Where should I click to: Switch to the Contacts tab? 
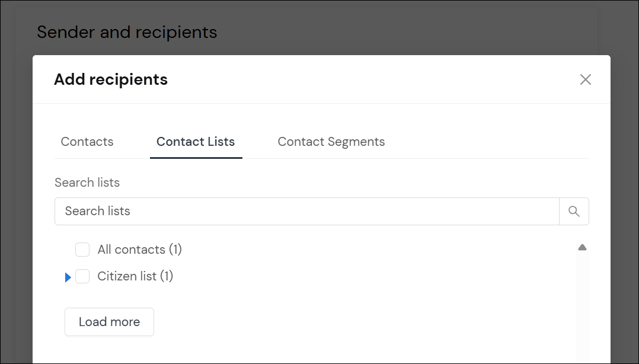point(87,142)
